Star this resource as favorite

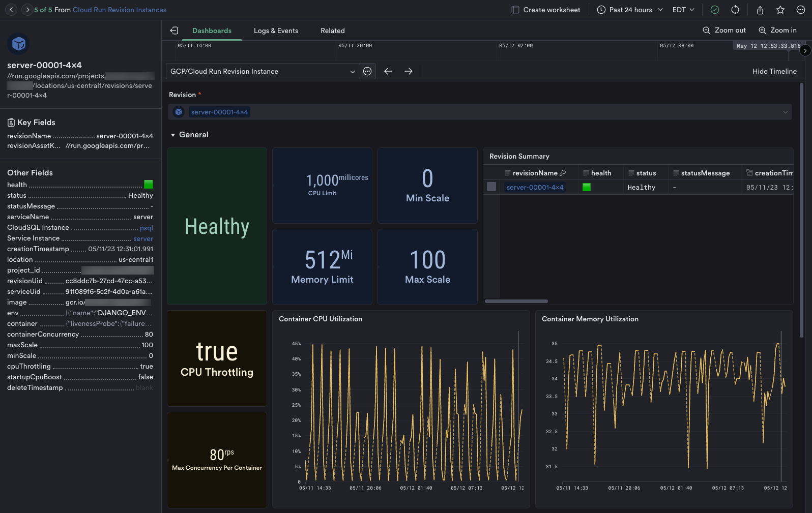click(x=780, y=10)
